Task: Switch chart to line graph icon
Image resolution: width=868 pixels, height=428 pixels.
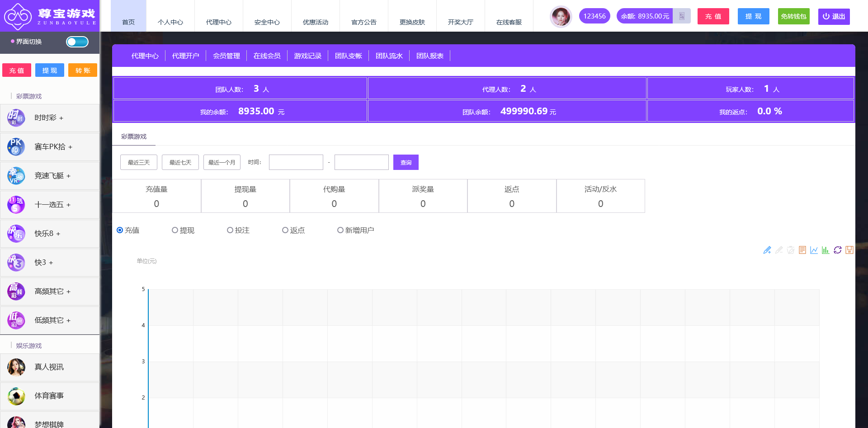Action: point(814,250)
